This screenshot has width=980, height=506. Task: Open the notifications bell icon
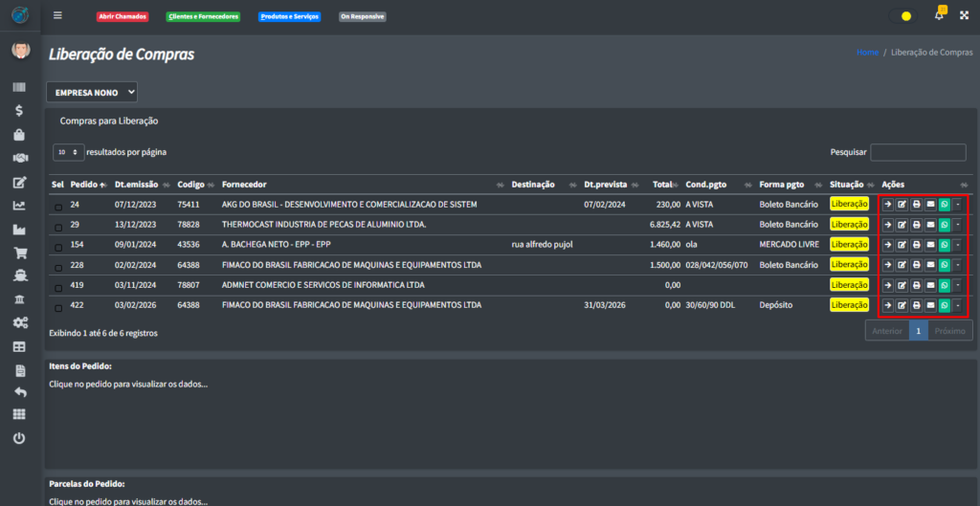click(939, 15)
